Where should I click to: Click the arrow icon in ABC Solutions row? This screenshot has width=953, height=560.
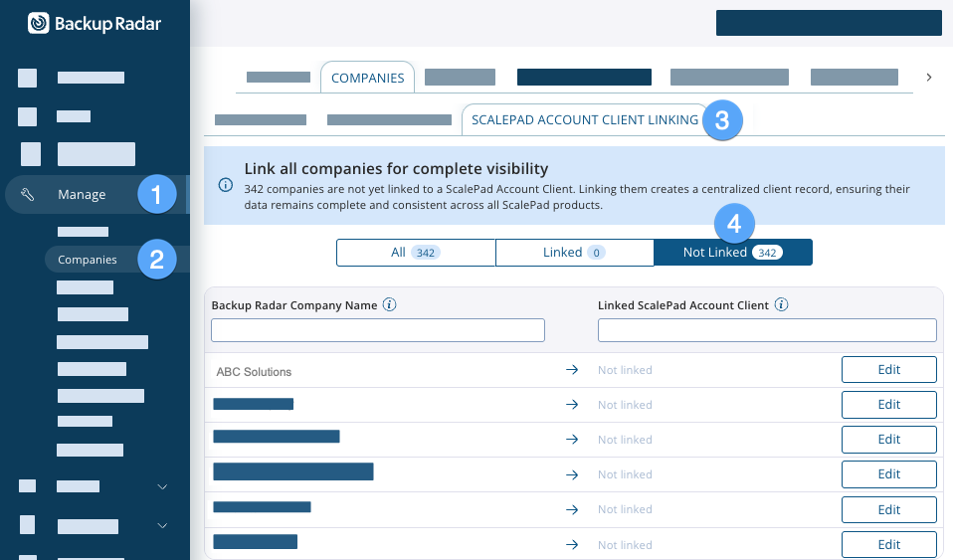(572, 370)
